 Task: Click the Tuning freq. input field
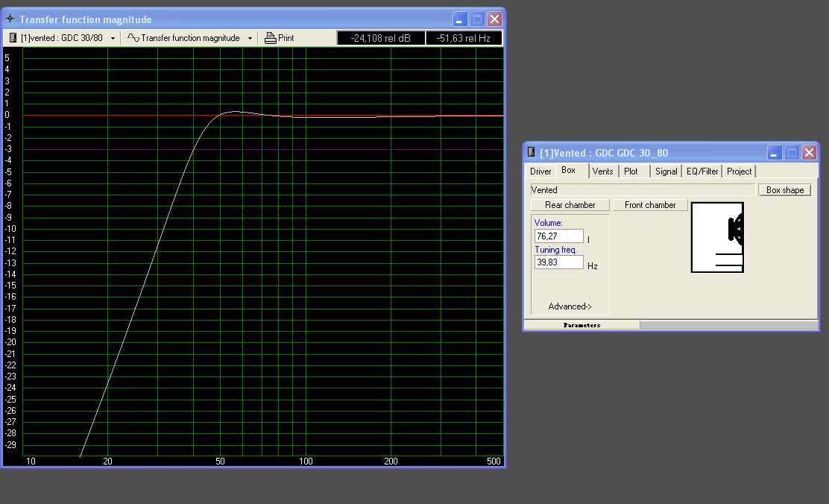tap(558, 262)
